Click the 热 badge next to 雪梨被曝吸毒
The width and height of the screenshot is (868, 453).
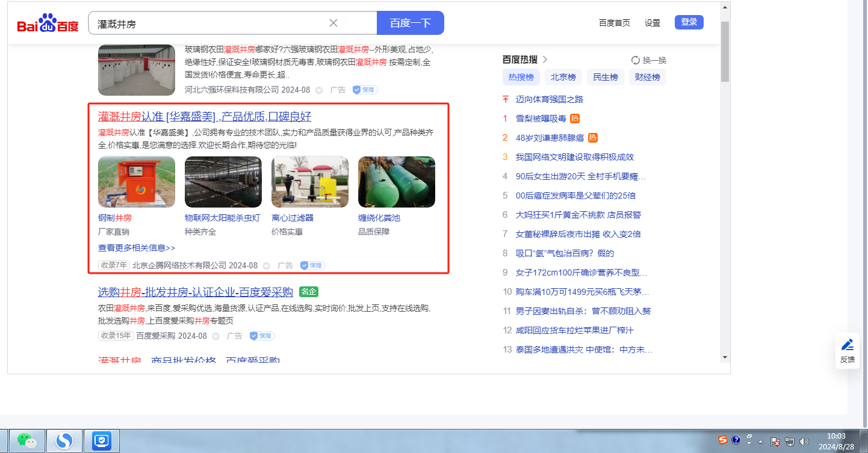coord(575,119)
